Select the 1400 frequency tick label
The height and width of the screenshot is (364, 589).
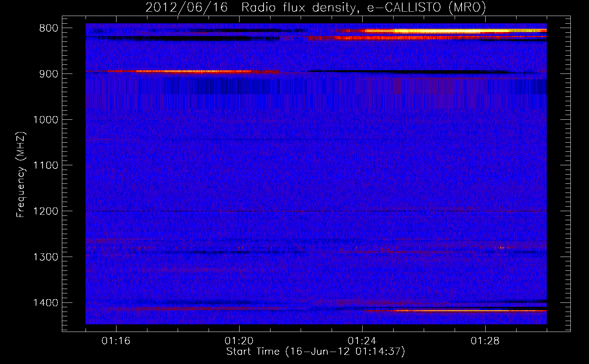click(46, 303)
